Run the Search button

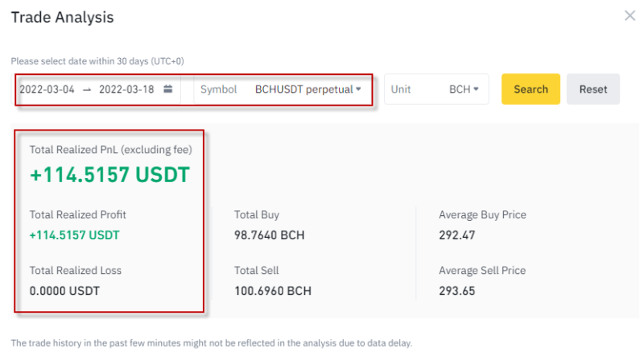[530, 89]
